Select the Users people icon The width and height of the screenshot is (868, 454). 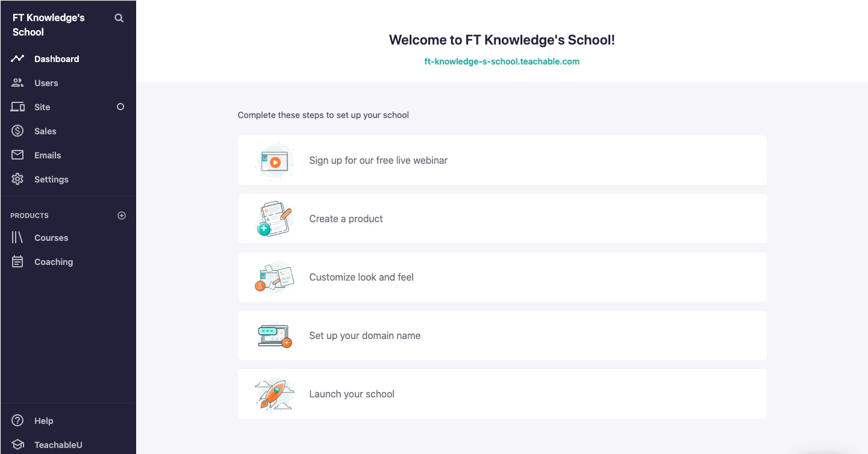click(17, 82)
